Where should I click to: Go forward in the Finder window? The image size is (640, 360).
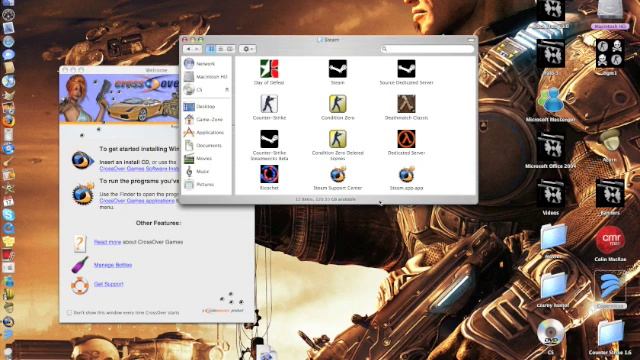tap(197, 49)
